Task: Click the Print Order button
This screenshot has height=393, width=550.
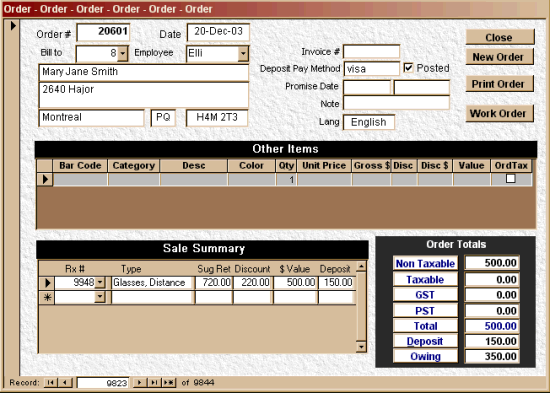Action: tap(500, 84)
